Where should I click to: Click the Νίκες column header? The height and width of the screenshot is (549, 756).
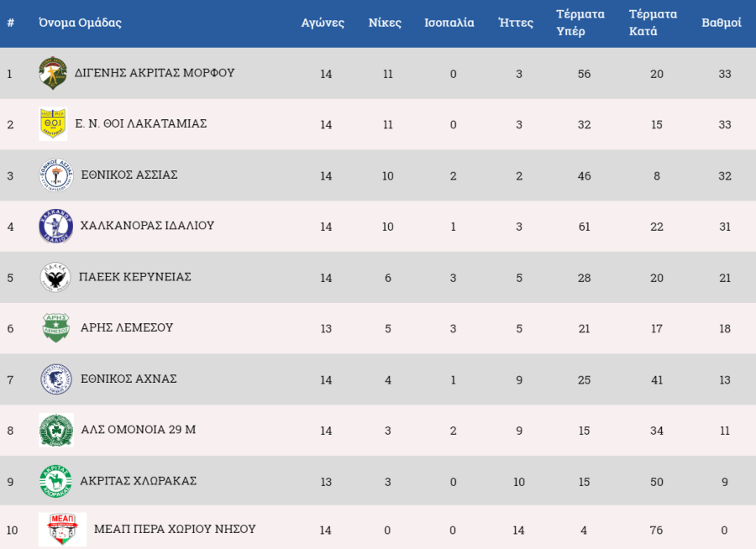point(385,23)
